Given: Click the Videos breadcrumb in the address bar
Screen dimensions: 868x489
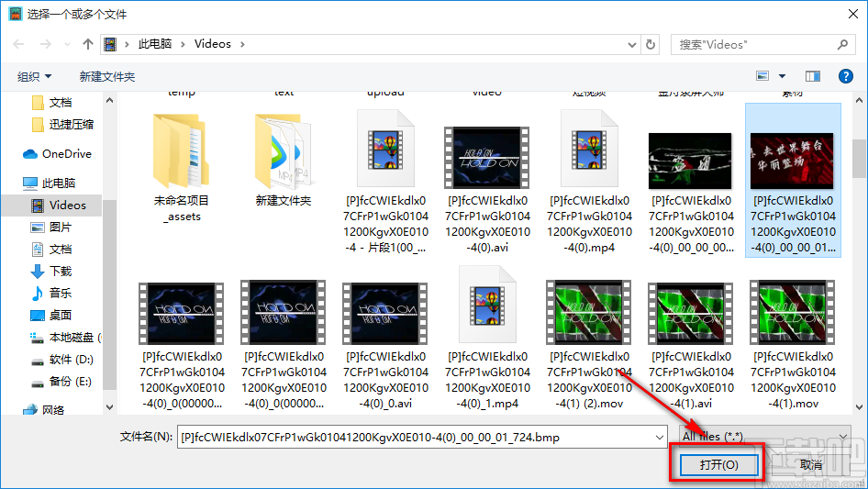Looking at the screenshot, I should (x=213, y=44).
